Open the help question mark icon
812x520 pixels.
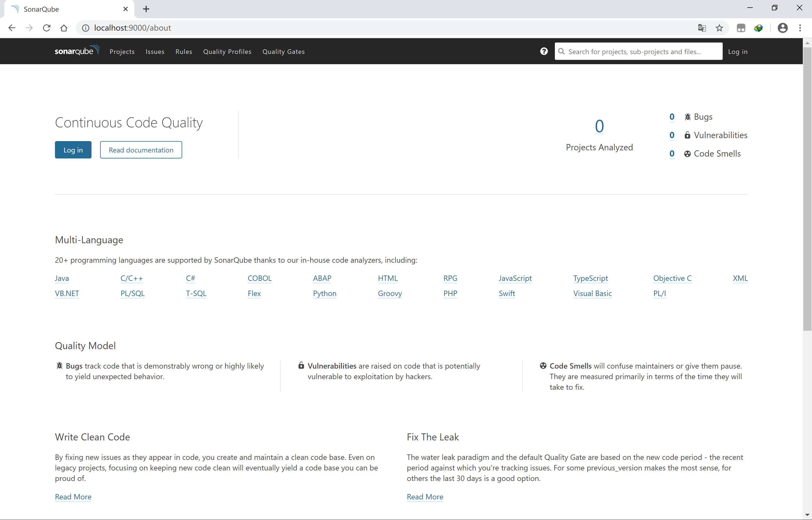click(543, 51)
